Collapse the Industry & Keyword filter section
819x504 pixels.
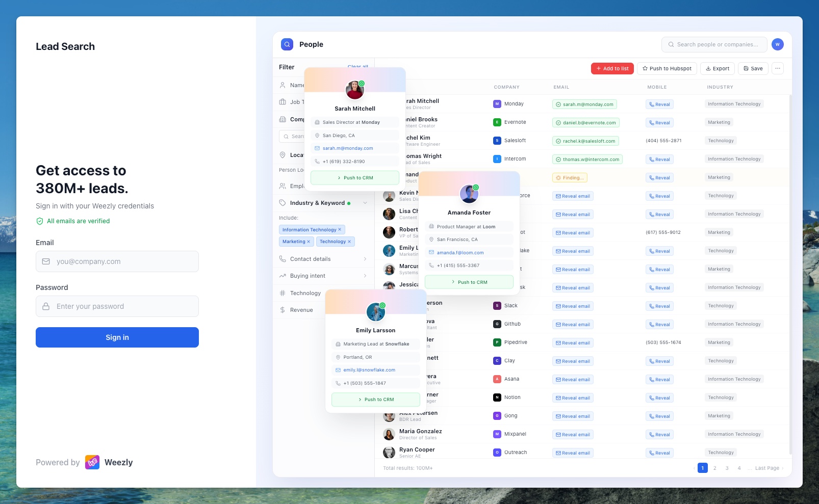pos(365,203)
